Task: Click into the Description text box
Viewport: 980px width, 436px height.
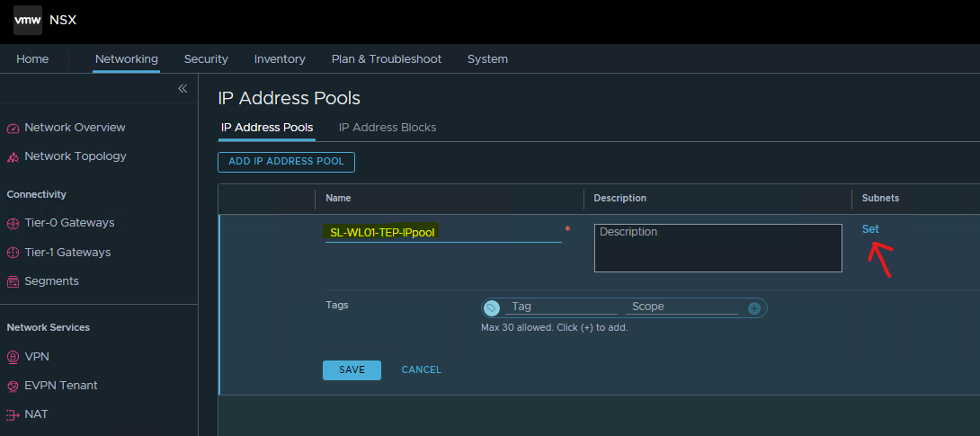Action: pyautogui.click(x=717, y=248)
